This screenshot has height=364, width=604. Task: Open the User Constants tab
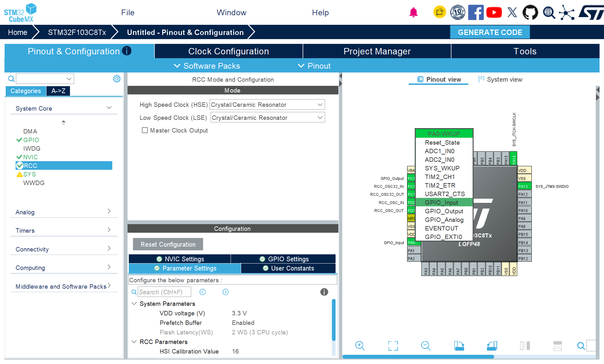click(x=288, y=268)
